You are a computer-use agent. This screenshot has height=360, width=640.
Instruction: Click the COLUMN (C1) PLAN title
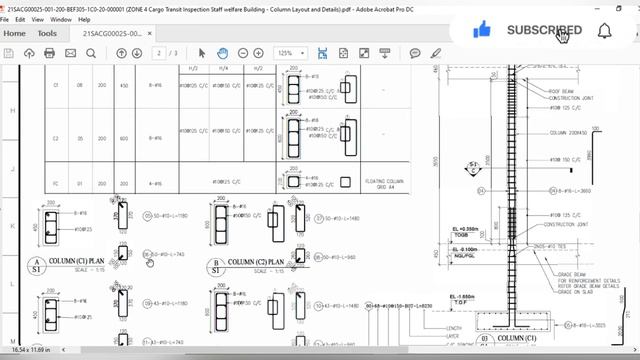coord(76,261)
